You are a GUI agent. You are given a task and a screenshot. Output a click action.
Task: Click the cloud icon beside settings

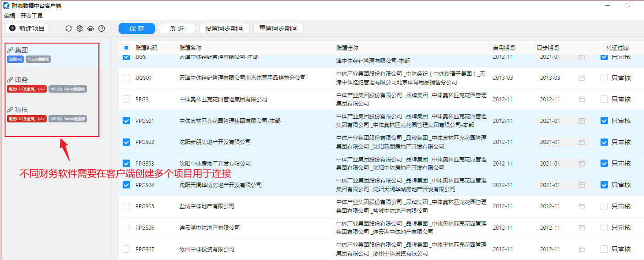click(x=91, y=28)
